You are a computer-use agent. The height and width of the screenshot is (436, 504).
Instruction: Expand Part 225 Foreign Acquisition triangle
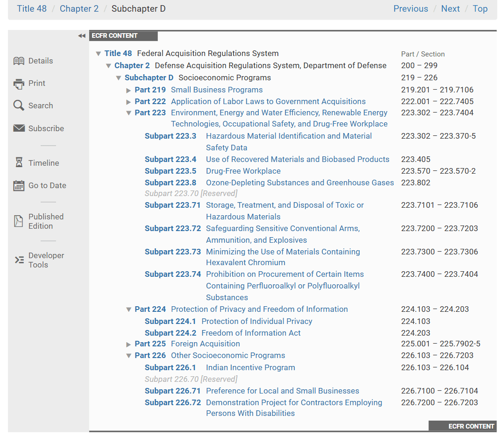pos(128,345)
